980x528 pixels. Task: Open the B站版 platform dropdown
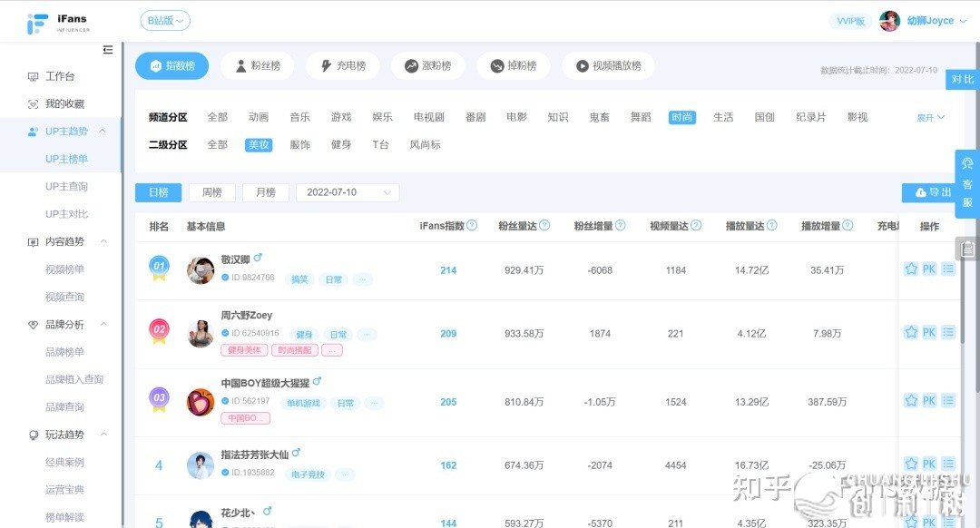click(x=165, y=20)
